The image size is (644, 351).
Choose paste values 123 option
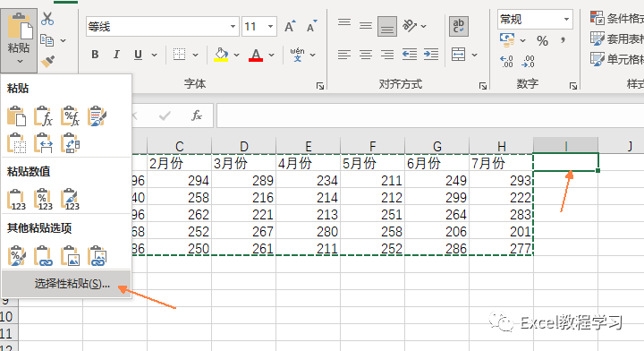pyautogui.click(x=16, y=200)
